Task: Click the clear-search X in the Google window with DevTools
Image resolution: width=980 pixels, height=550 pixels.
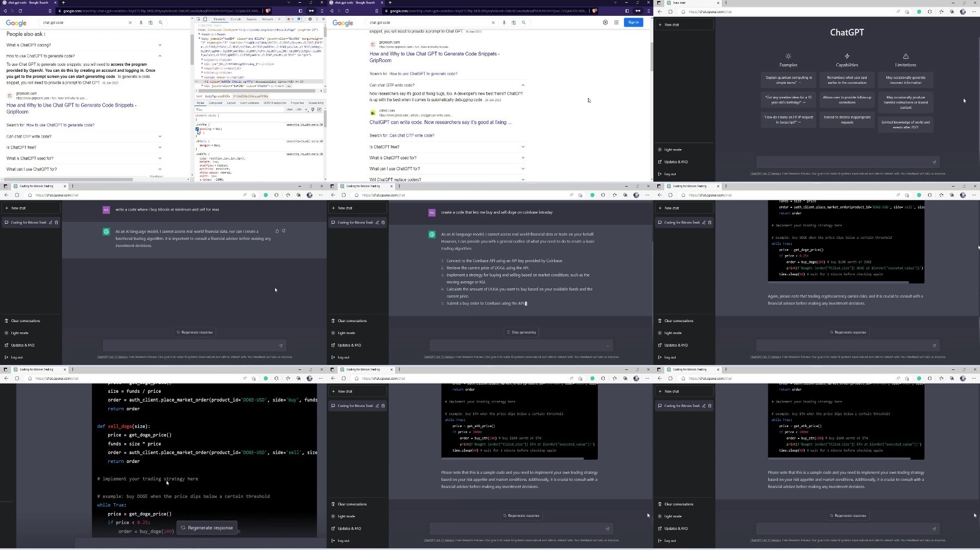Action: click(130, 23)
